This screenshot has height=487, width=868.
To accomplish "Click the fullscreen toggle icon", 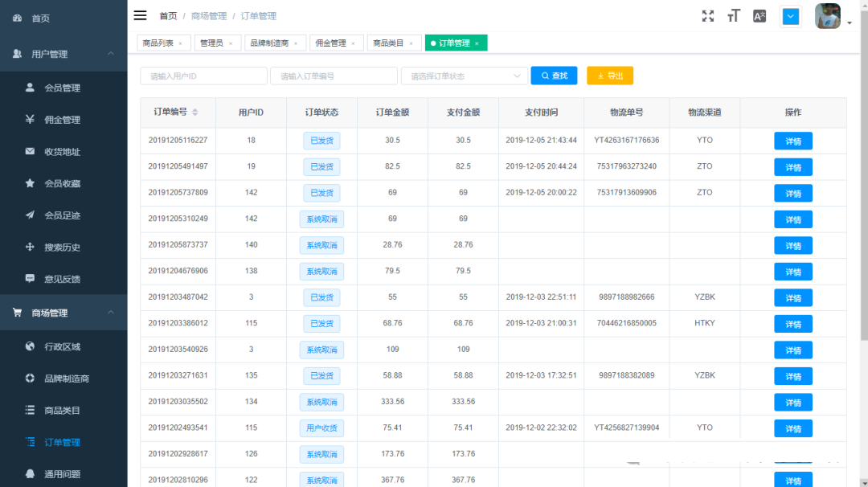I will pyautogui.click(x=708, y=16).
